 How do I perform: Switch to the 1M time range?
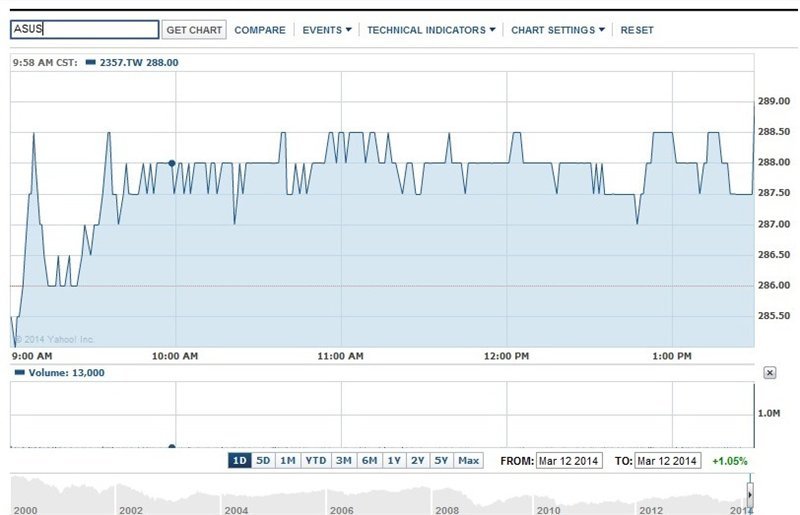[288, 460]
